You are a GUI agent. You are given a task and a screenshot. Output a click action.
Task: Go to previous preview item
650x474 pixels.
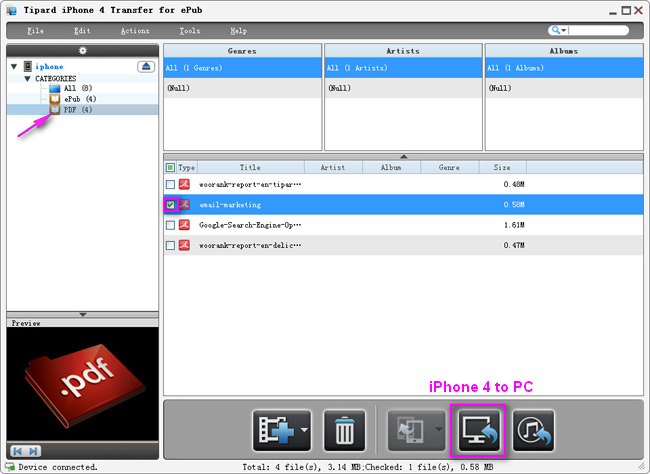coord(17,451)
